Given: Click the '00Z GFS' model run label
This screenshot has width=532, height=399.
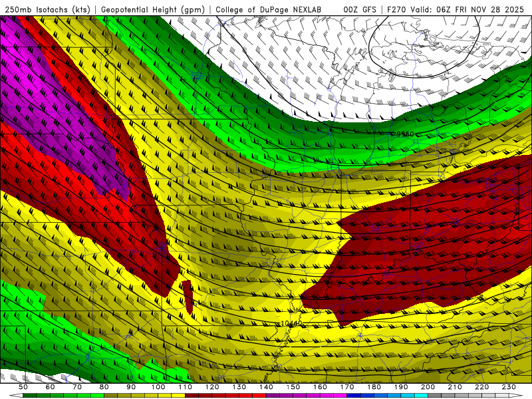Looking at the screenshot, I should [360, 9].
